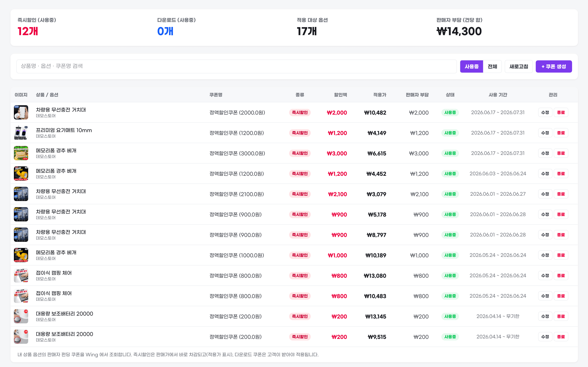Switch to the 전체 filter tab
Image resolution: width=588 pixels, height=367 pixels.
click(492, 66)
